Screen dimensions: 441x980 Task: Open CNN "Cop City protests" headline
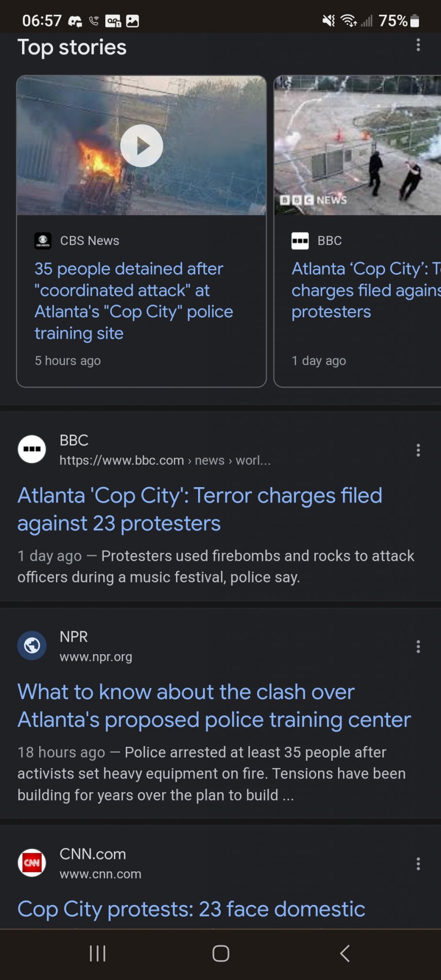tap(191, 909)
